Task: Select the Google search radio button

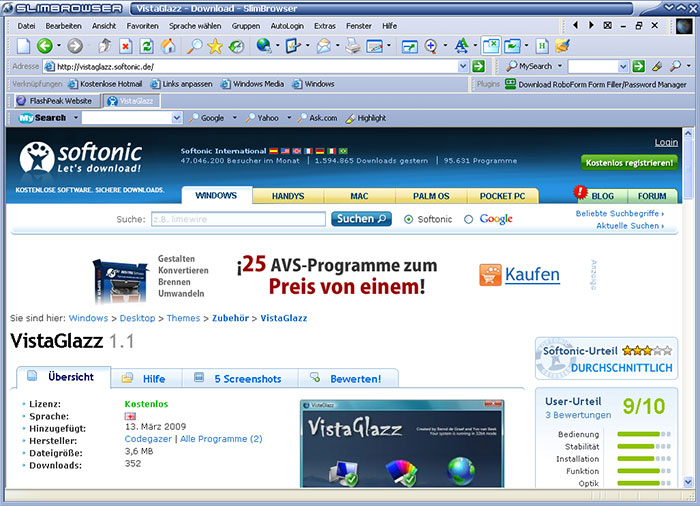Action: click(470, 219)
